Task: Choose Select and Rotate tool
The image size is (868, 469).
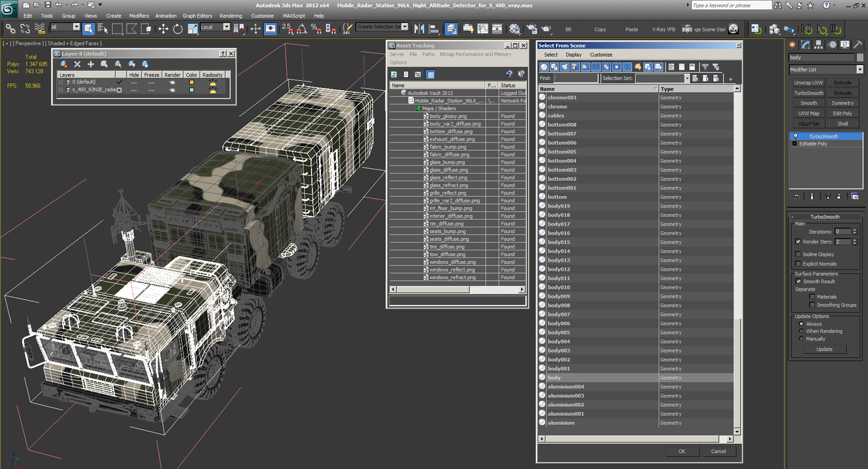Action: tap(178, 29)
